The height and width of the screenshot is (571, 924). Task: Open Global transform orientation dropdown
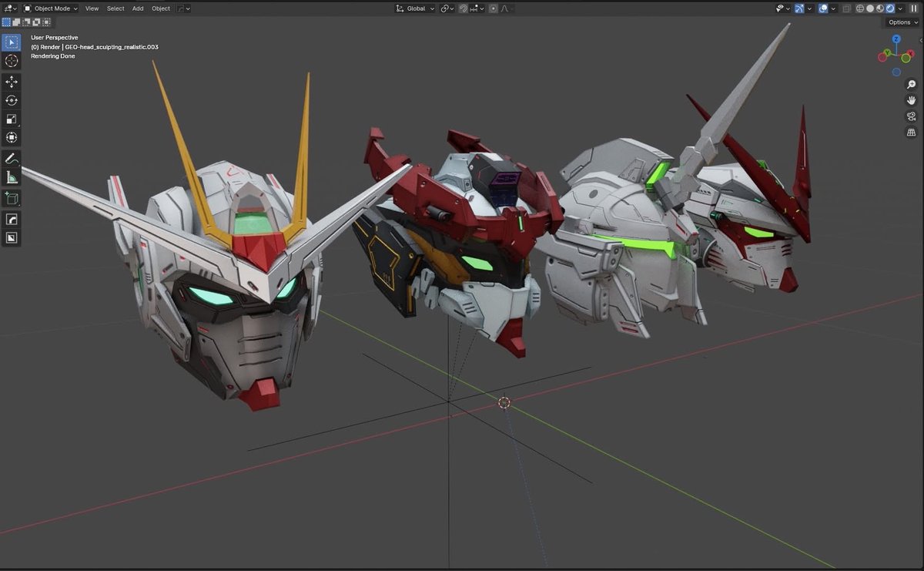coord(415,8)
